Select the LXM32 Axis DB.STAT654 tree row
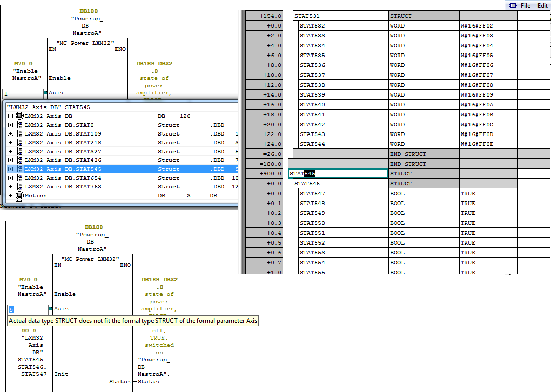This screenshot has height=392, width=551. pos(122,178)
